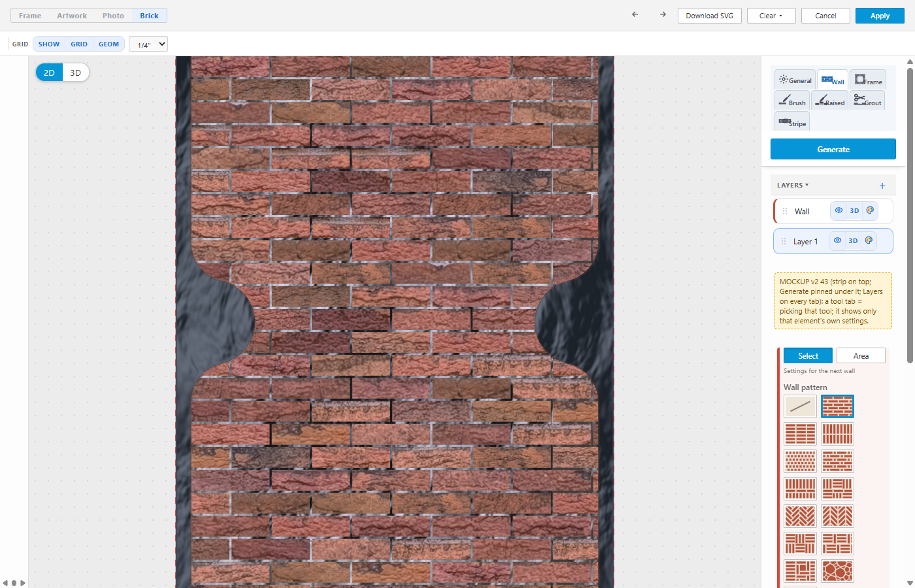
Task: Switch canvas view to 3D
Action: (76, 73)
